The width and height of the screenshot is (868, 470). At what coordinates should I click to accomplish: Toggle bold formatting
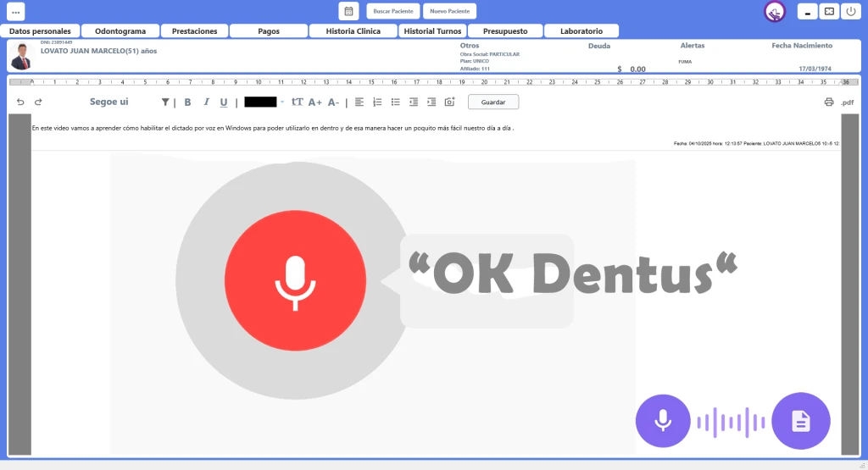pos(187,102)
